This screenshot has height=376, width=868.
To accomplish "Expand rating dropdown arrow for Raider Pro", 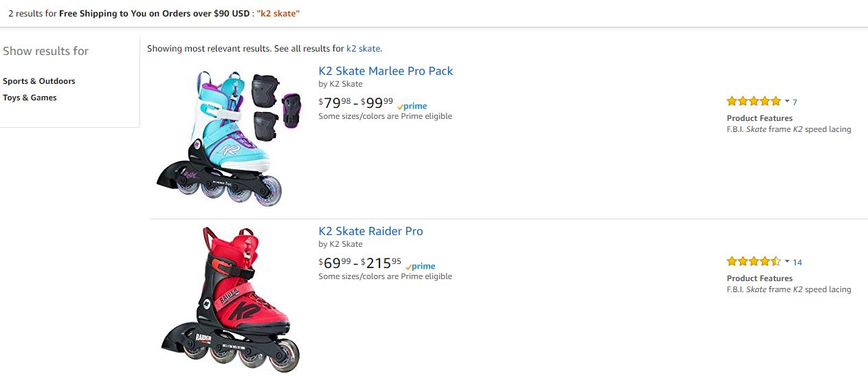I will (x=787, y=262).
